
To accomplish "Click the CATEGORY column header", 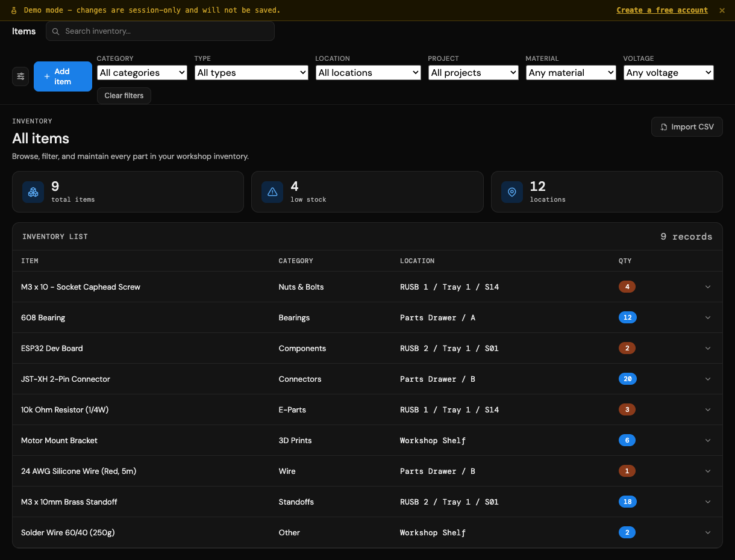I will pyautogui.click(x=296, y=261).
